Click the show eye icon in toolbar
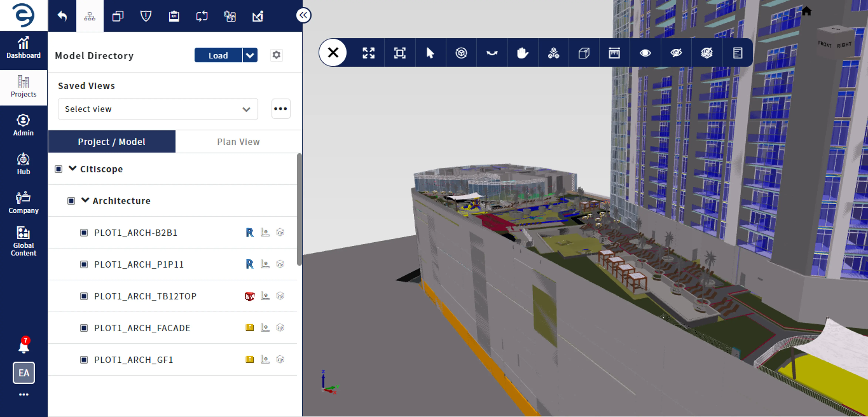The height and width of the screenshot is (417, 868). (x=645, y=53)
